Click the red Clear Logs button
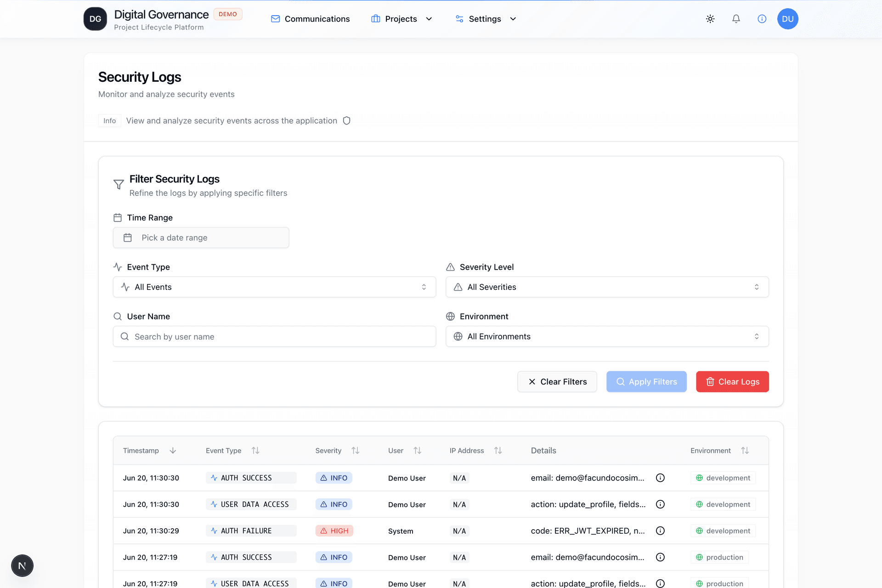Screen dimensions: 882x588 (x=732, y=382)
